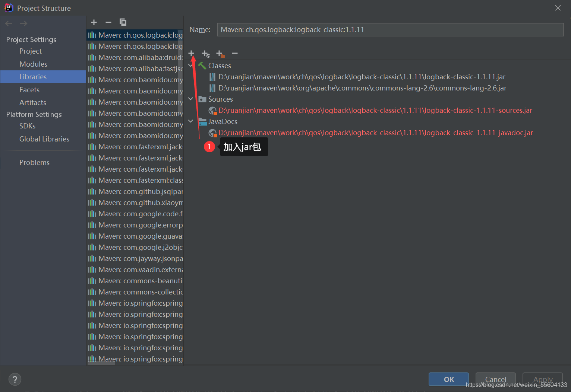Collapse the Sources node
The height and width of the screenshot is (392, 571).
pos(190,99)
